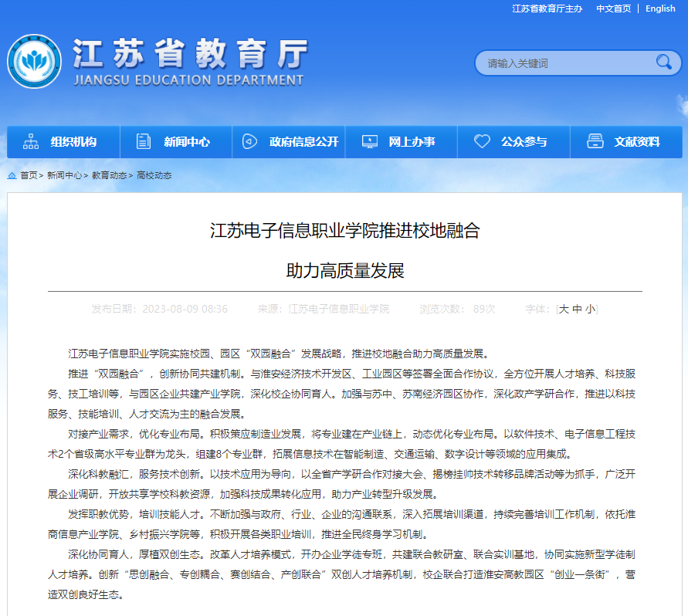Click the JIANGSU EDUCATION DEPARTMENT subtitle

click(x=188, y=80)
